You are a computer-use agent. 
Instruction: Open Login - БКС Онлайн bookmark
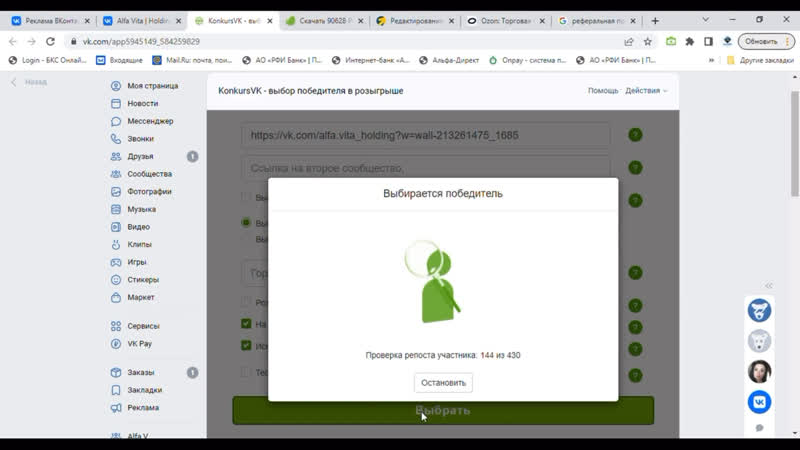point(48,60)
